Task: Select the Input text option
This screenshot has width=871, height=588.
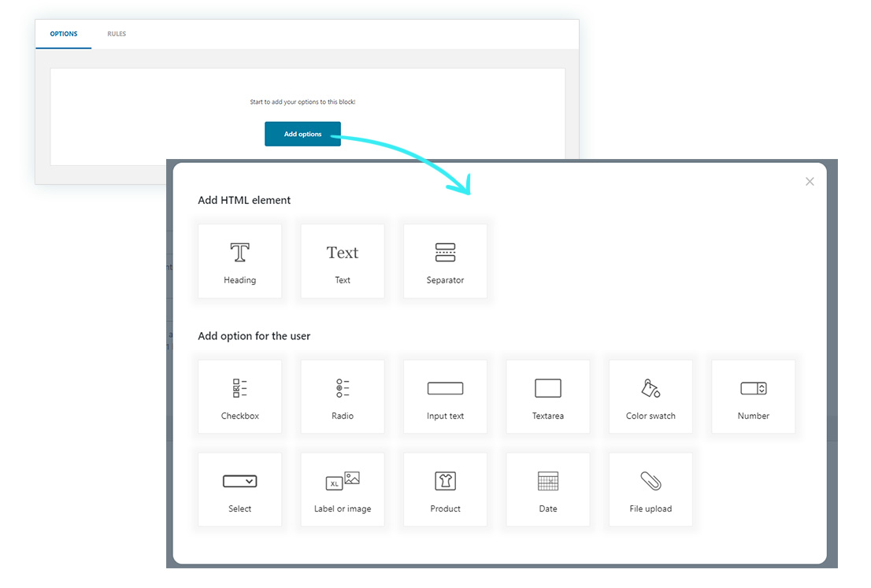Action: [445, 396]
